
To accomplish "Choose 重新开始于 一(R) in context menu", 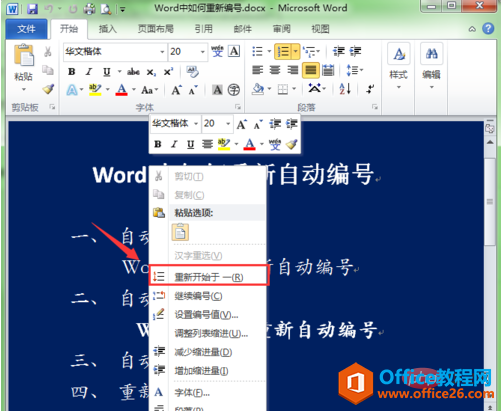I will tap(208, 276).
